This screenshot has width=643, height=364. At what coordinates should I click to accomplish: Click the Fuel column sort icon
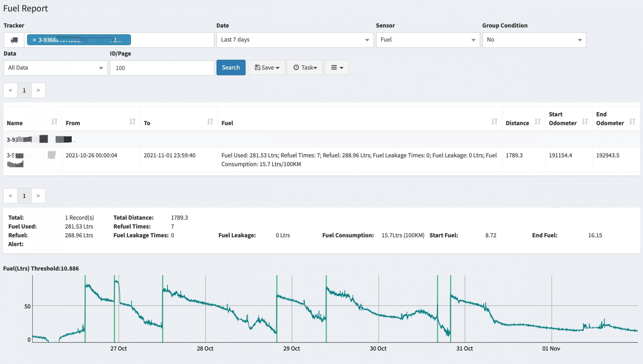(494, 121)
